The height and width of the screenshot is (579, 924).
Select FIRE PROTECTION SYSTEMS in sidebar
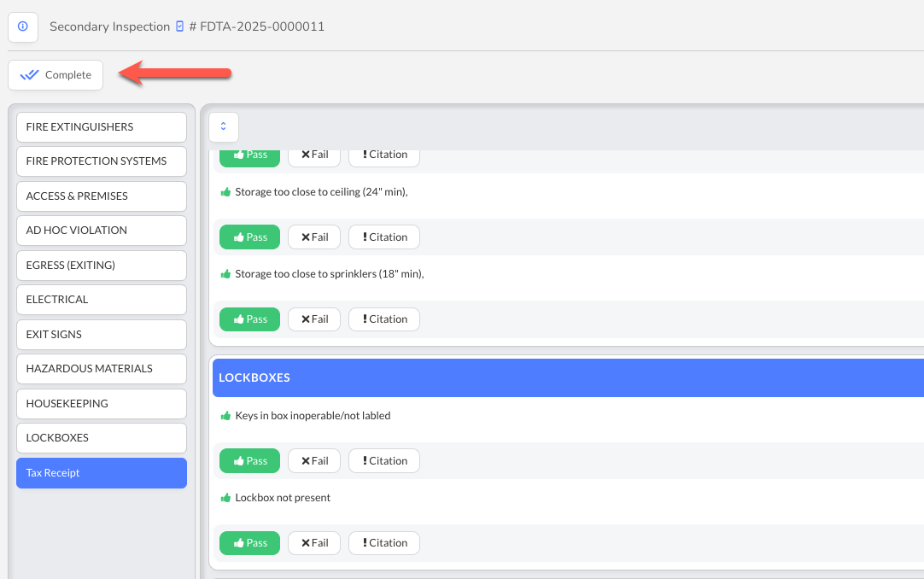pos(101,161)
